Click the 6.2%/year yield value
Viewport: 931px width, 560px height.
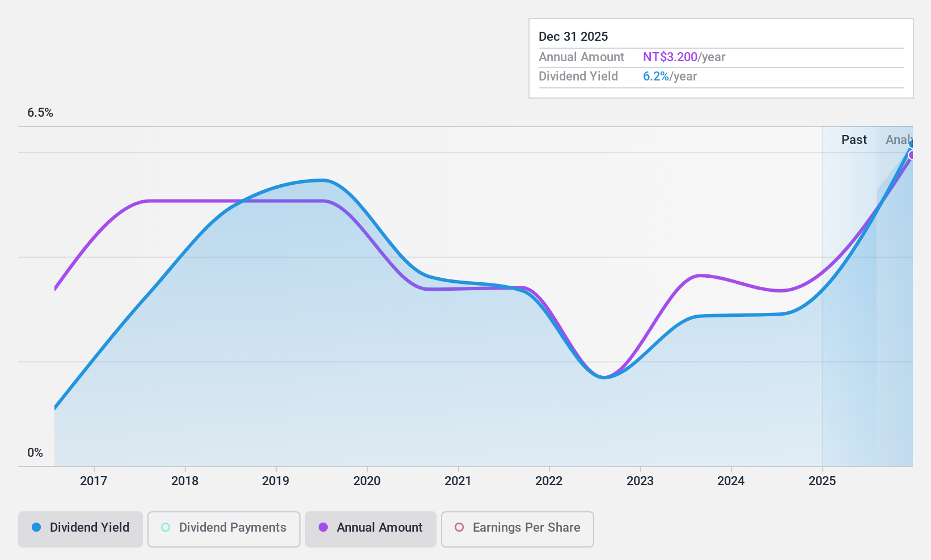670,77
